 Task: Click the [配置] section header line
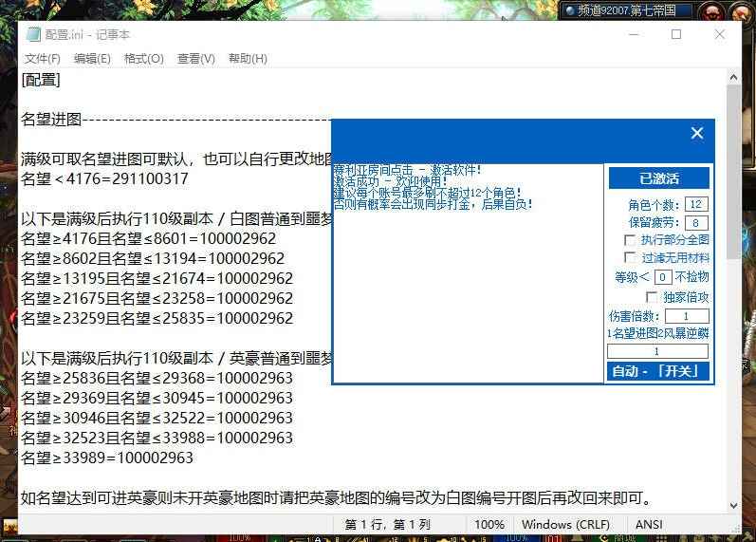pos(41,80)
